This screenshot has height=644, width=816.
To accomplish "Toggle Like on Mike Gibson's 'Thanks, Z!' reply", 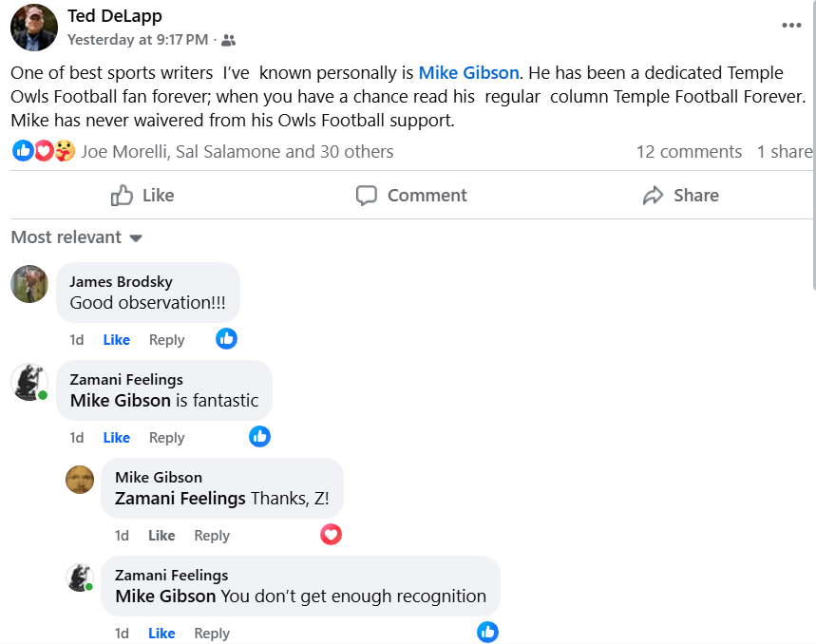I will 161,536.
